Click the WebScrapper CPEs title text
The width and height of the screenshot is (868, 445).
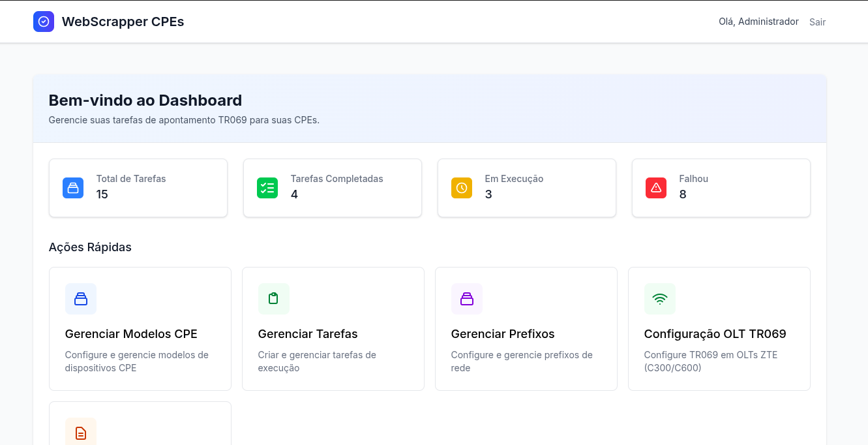pos(123,21)
